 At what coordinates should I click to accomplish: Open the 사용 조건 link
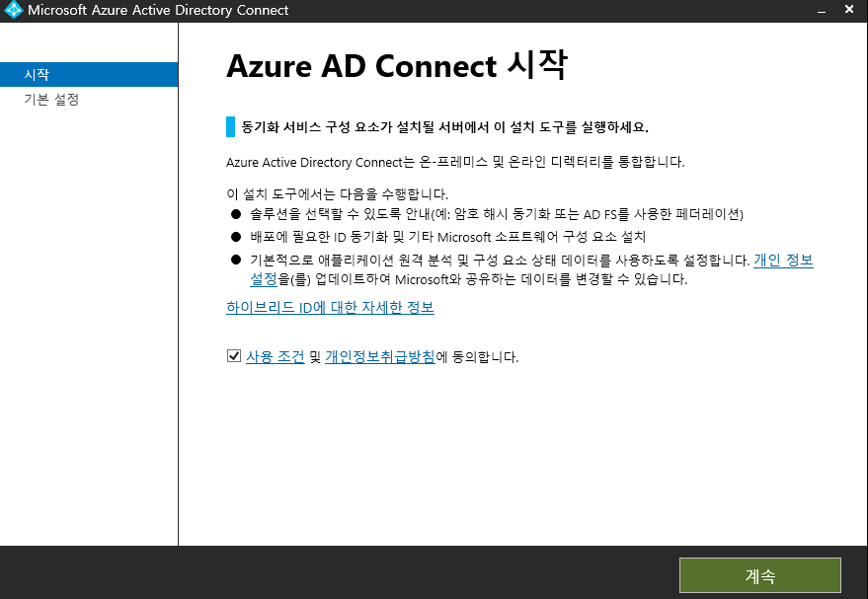[x=276, y=357]
